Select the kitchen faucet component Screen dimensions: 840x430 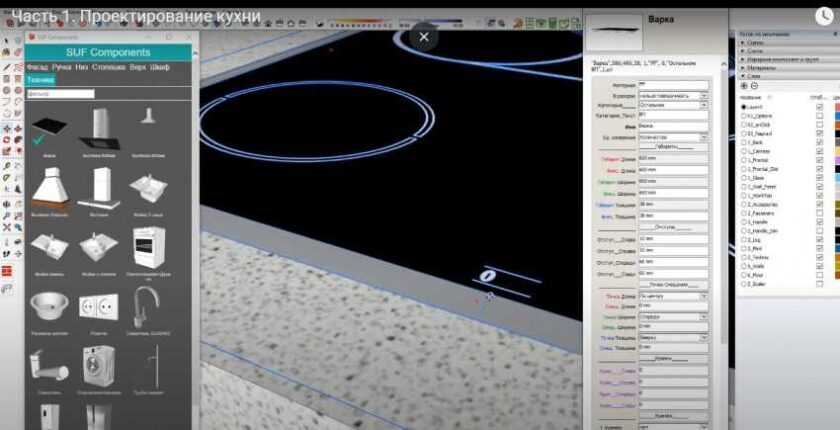tap(148, 304)
